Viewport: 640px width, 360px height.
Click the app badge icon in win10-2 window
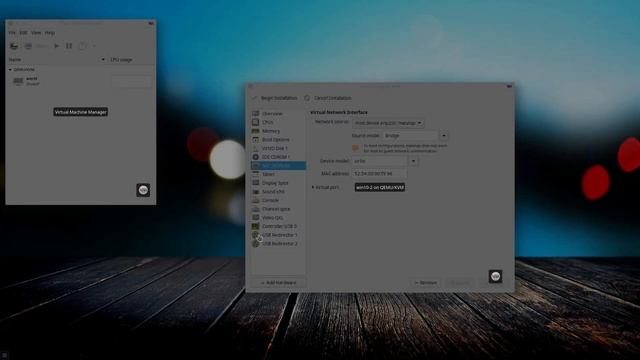(496, 277)
